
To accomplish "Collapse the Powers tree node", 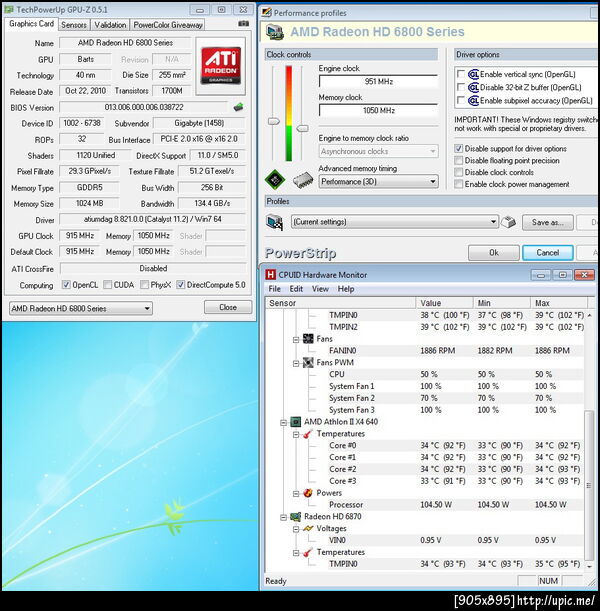I will pos(296,493).
